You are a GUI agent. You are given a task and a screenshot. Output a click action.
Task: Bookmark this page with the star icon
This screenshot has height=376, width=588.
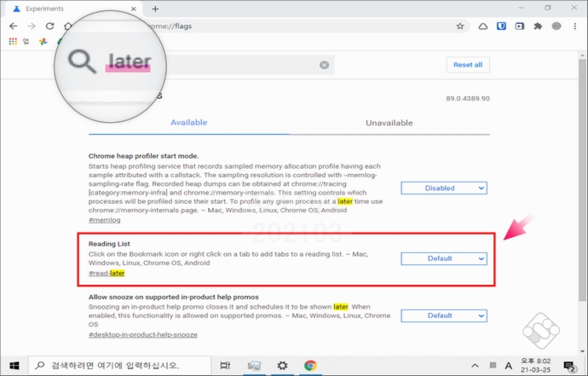click(460, 26)
